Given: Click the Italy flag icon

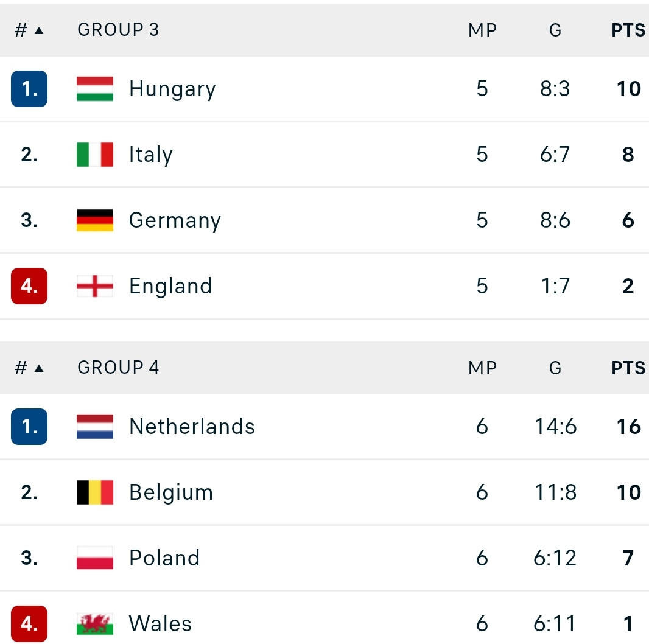Looking at the screenshot, I should coord(95,155).
